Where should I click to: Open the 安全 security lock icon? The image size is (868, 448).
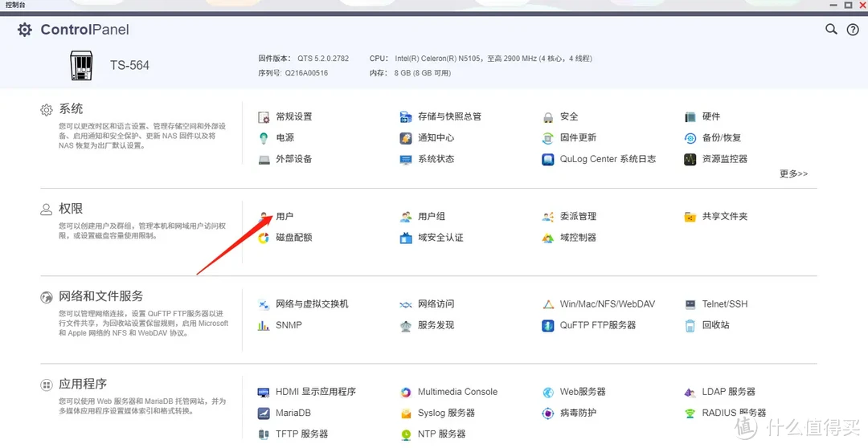click(548, 116)
